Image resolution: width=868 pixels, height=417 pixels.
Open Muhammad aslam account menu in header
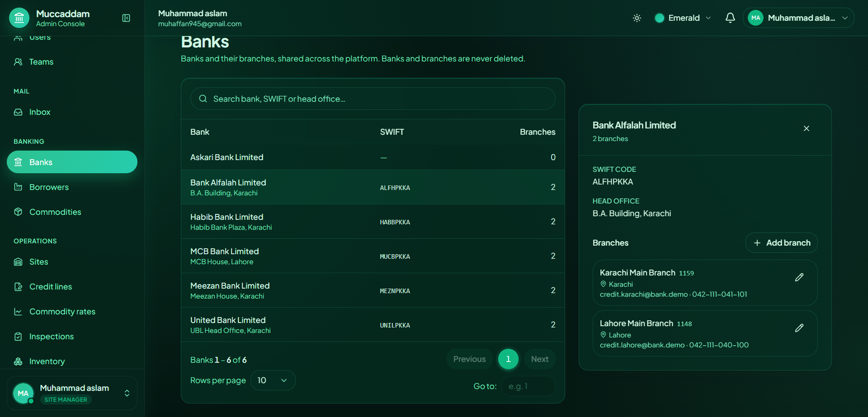click(x=799, y=18)
